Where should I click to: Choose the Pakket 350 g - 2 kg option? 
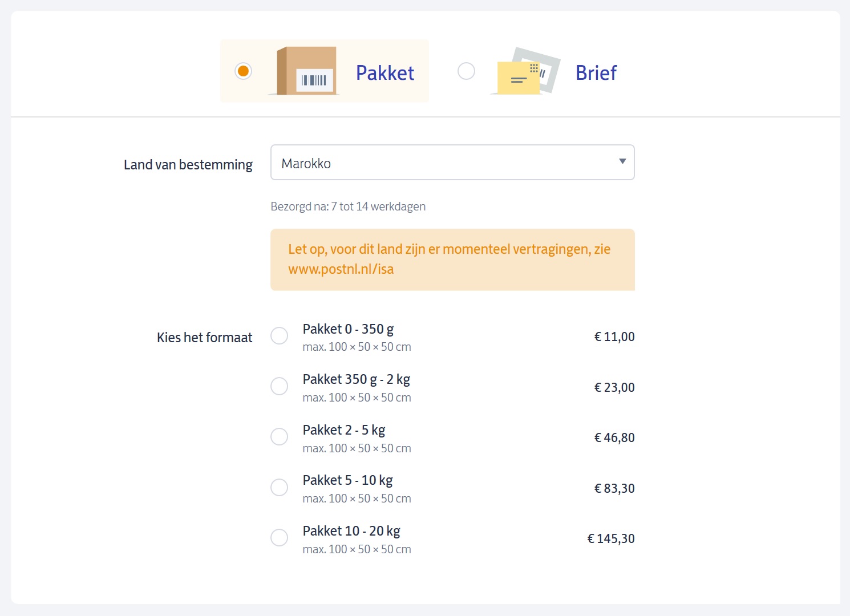coord(279,387)
